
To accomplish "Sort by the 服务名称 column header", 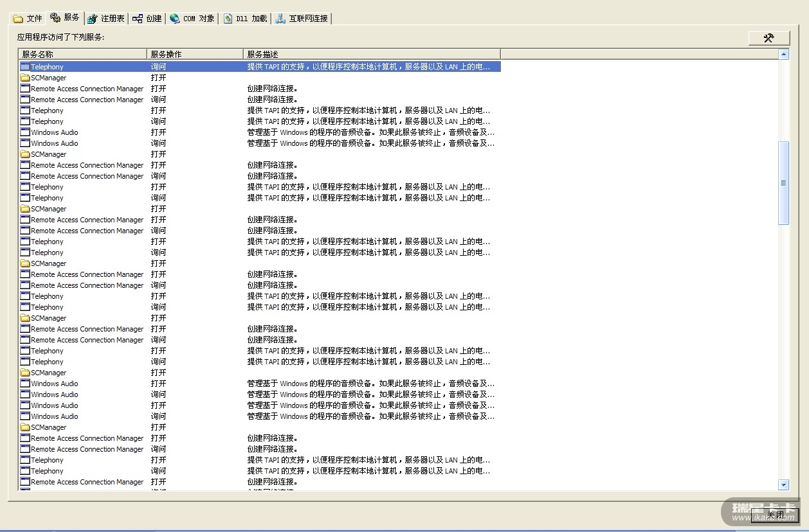I will coord(82,55).
